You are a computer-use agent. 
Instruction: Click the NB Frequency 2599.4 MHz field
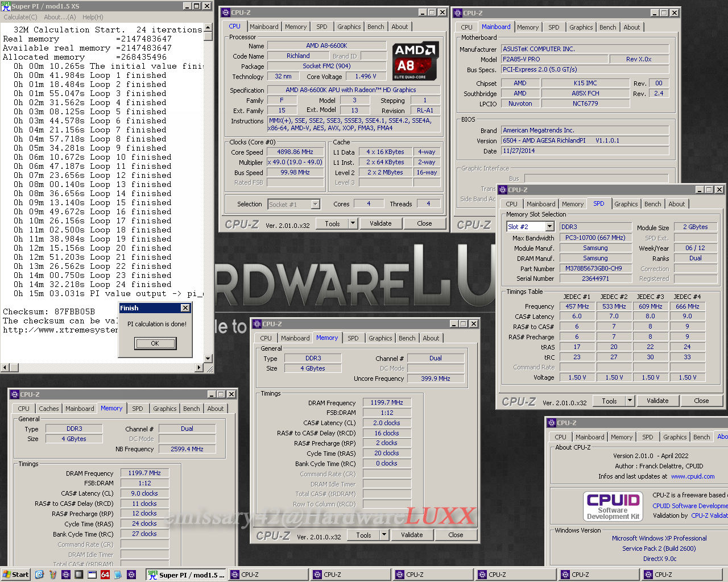(187, 449)
